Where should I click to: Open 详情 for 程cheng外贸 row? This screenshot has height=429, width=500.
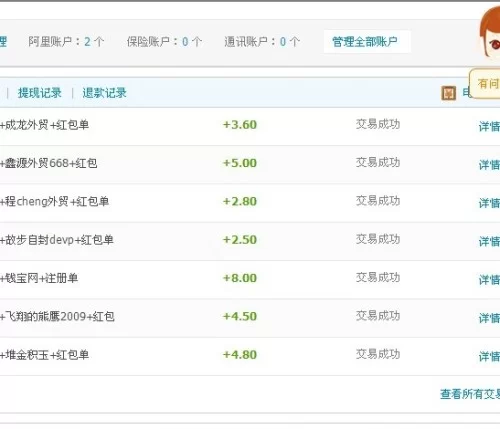point(489,203)
